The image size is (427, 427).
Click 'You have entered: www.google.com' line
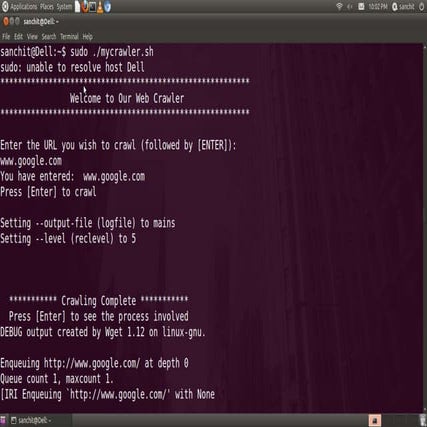[73, 176]
